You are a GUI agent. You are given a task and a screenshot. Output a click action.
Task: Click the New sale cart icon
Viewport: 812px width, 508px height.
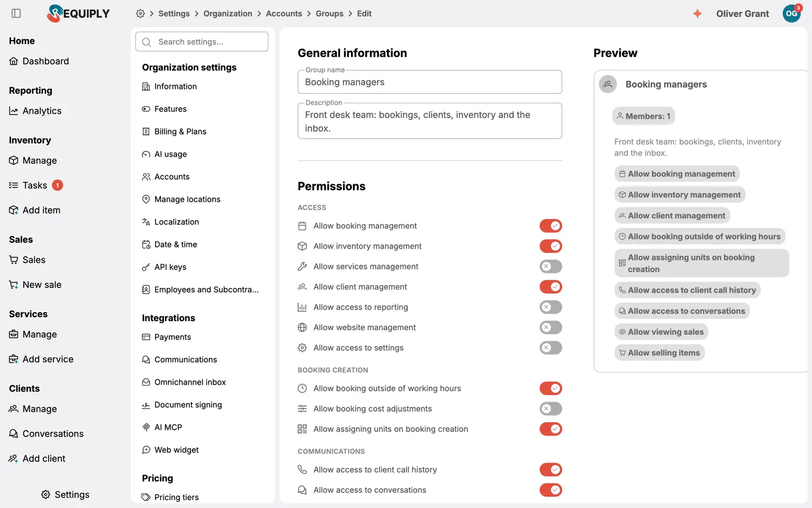14,285
